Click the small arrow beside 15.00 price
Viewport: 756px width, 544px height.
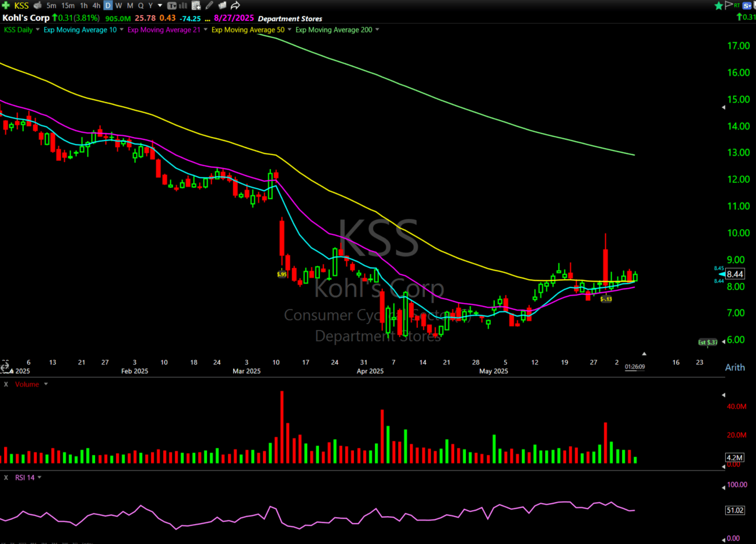723,107
